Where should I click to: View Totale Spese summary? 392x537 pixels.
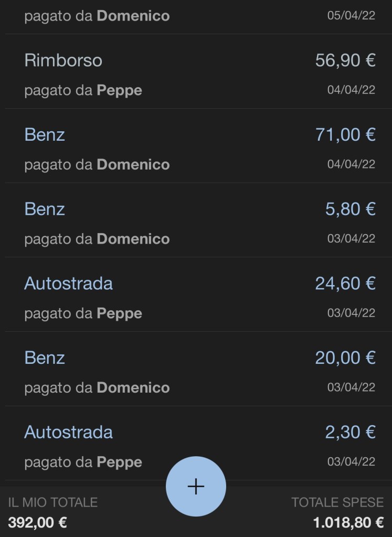tap(337, 502)
